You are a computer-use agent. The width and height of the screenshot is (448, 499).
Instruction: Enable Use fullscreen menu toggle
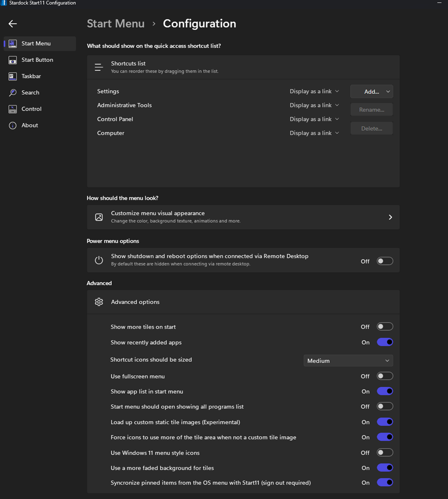tap(385, 376)
